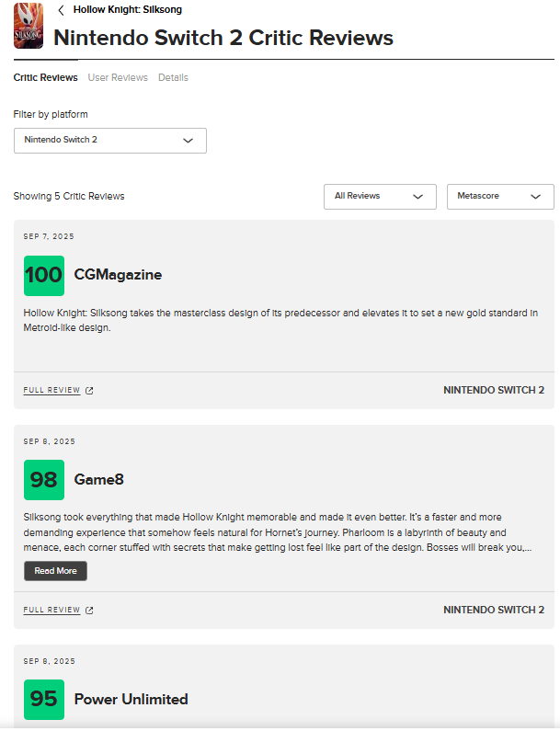Open the All Reviews filter dropdown
560x731 pixels.
pos(380,197)
